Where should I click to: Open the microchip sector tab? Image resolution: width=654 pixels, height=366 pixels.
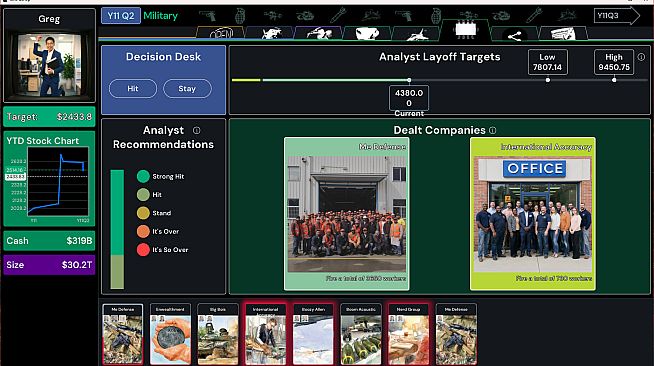465,30
